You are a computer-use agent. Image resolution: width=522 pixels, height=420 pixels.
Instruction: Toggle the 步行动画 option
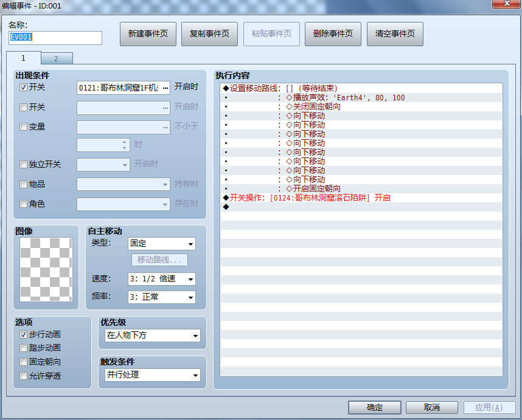coord(23,334)
